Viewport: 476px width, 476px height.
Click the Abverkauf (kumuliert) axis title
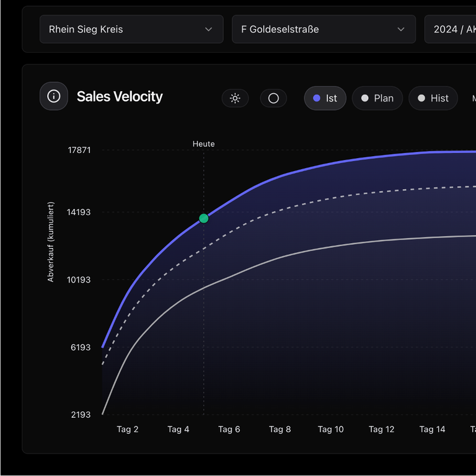51,242
